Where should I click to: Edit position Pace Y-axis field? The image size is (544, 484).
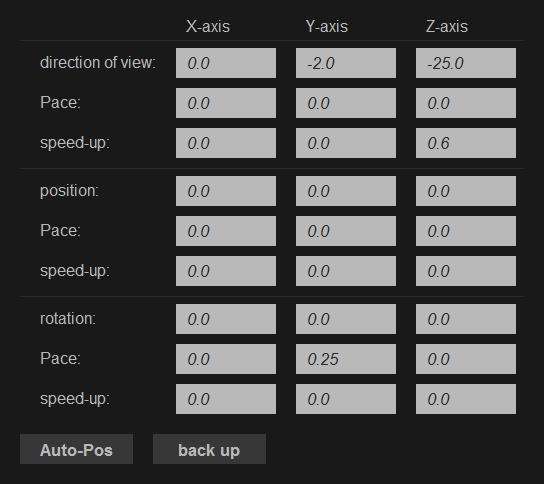(x=346, y=231)
